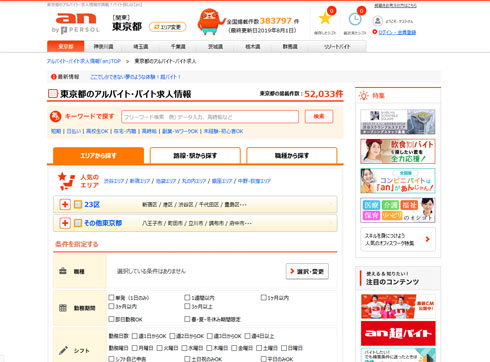Click the 副業・WワークOK keyword link
Screen dimensions: 490x362
coord(180,131)
